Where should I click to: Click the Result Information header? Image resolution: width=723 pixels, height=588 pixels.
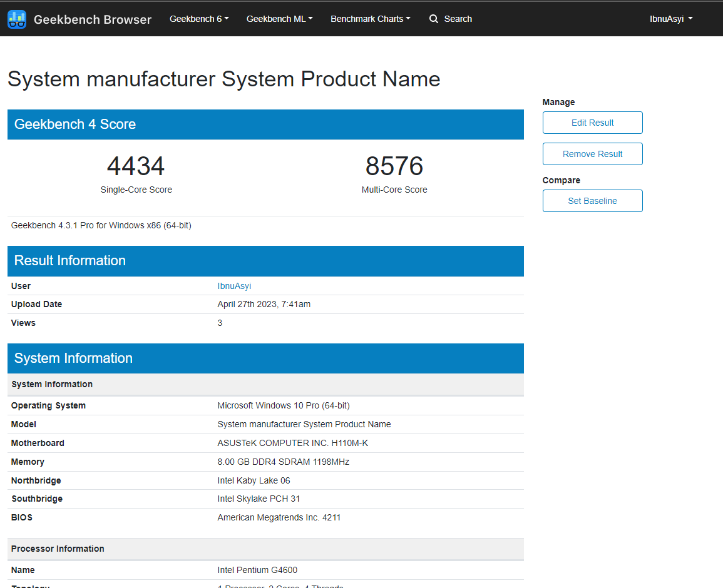[265, 261]
